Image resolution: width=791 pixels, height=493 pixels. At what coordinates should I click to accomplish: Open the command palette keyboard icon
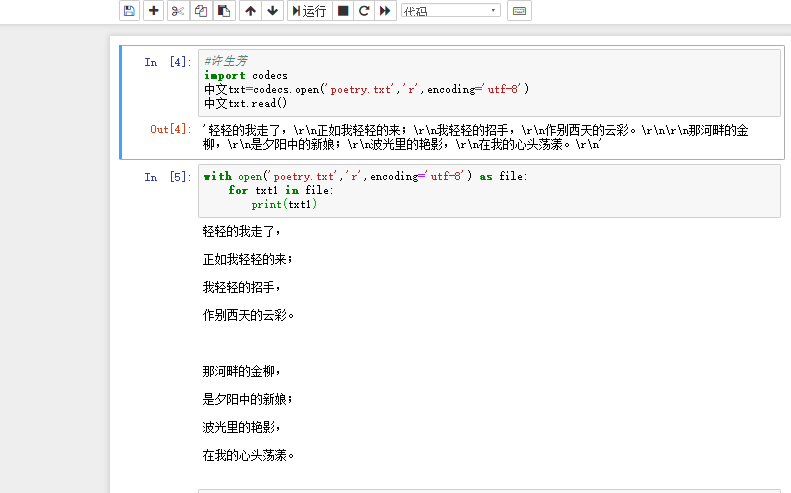click(519, 11)
